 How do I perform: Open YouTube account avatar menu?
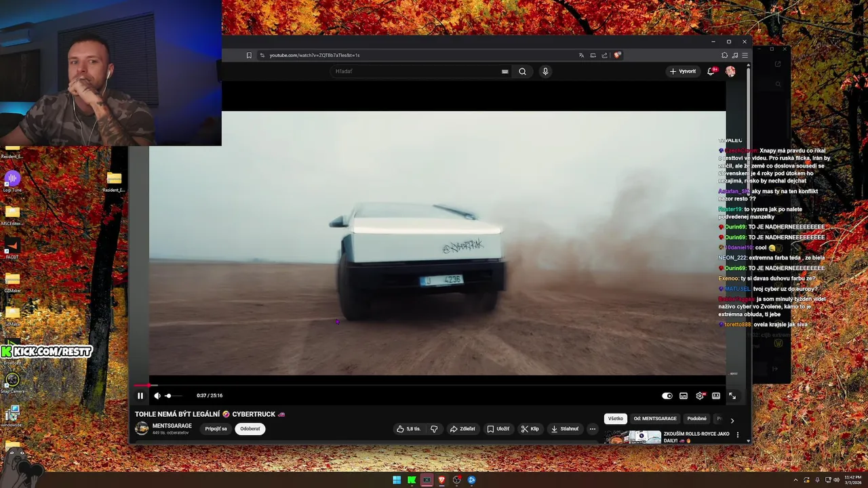tap(730, 71)
